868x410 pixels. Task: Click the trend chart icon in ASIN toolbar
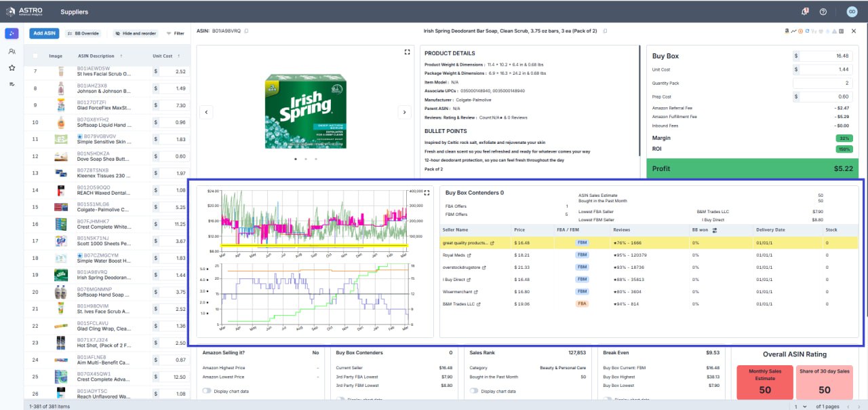click(x=794, y=31)
